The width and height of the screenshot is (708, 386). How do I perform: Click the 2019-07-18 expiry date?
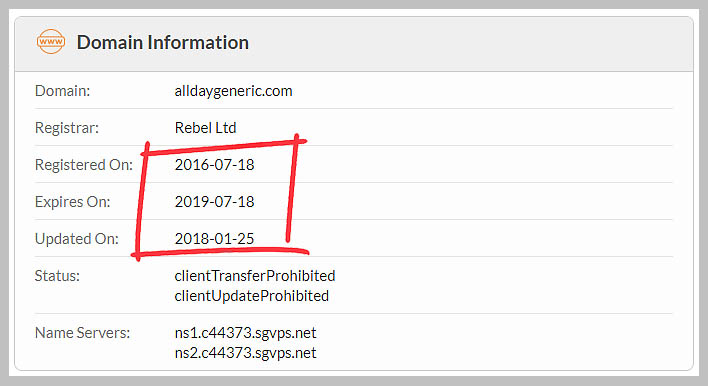pyautogui.click(x=214, y=202)
